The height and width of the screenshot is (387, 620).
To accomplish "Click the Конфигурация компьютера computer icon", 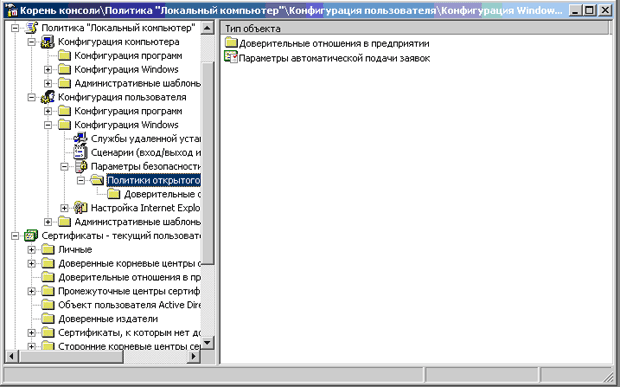I will point(47,42).
